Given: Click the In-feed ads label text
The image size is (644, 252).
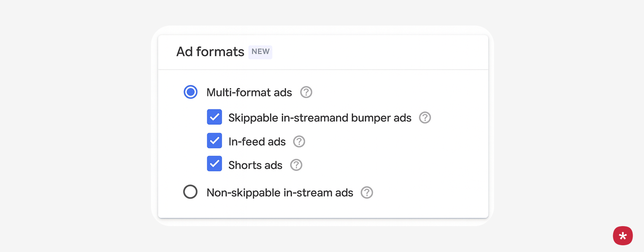Looking at the screenshot, I should [257, 142].
